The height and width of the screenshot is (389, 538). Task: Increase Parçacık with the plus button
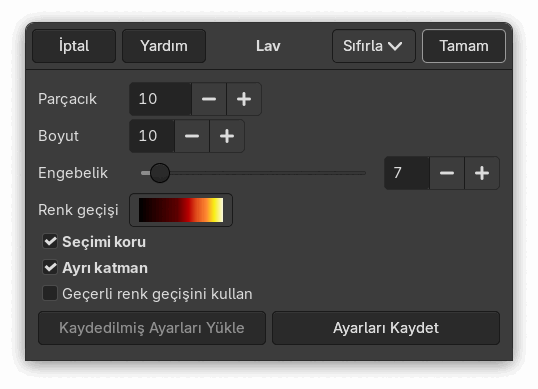click(244, 99)
